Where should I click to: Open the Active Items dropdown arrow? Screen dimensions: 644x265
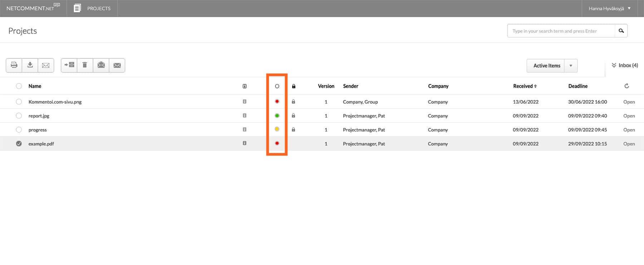[571, 66]
